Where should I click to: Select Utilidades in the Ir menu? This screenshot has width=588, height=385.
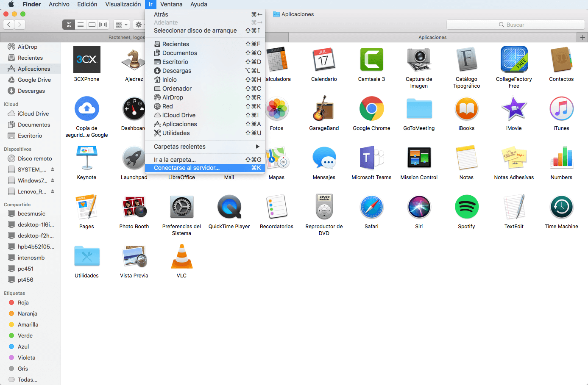point(176,133)
